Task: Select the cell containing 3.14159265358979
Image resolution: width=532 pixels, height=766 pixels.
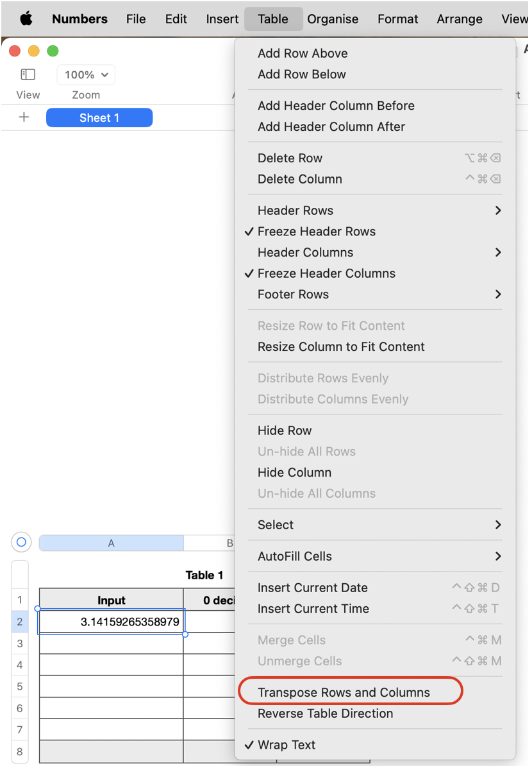Action: coord(112,622)
